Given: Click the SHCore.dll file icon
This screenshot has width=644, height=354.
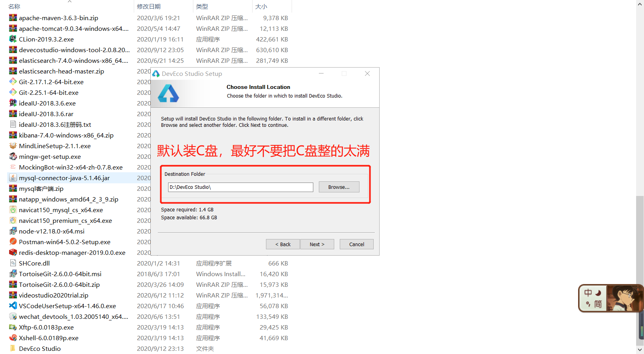Looking at the screenshot, I should point(13,263).
